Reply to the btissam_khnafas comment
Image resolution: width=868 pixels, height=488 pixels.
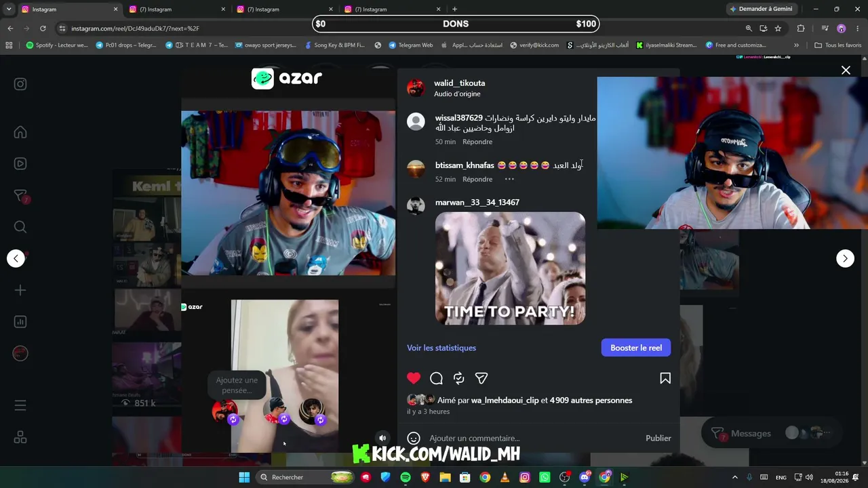[x=477, y=179]
